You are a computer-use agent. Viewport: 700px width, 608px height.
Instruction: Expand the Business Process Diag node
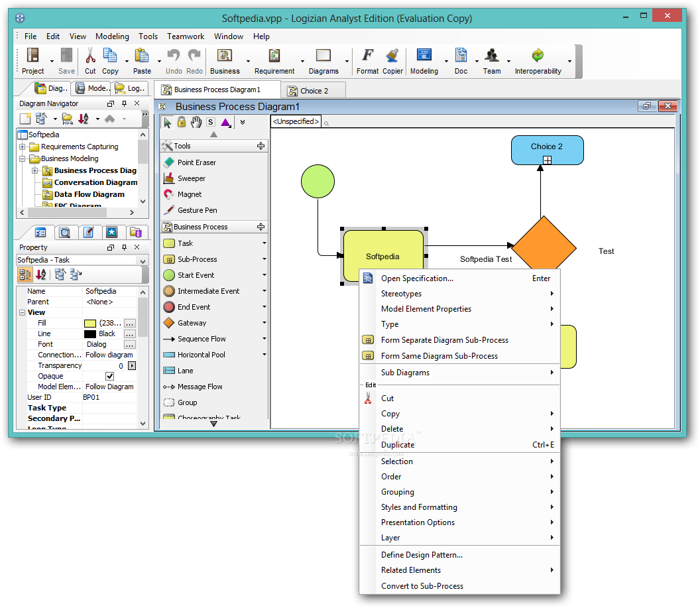coord(35,171)
